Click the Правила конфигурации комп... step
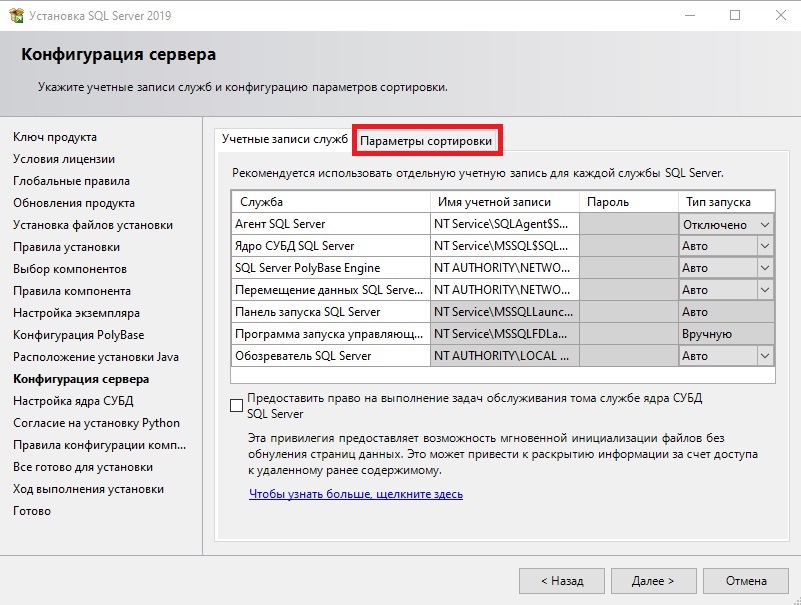Screen dimensions: 801x605 (100, 445)
